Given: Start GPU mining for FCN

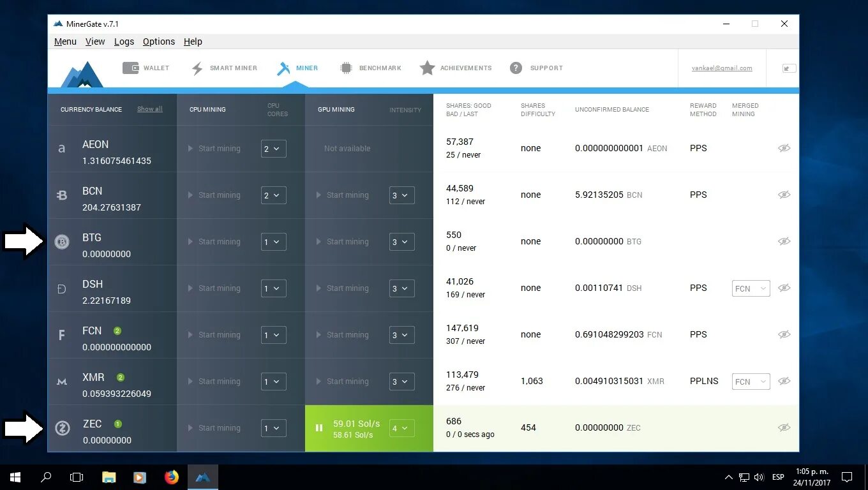Looking at the screenshot, I should tap(342, 335).
